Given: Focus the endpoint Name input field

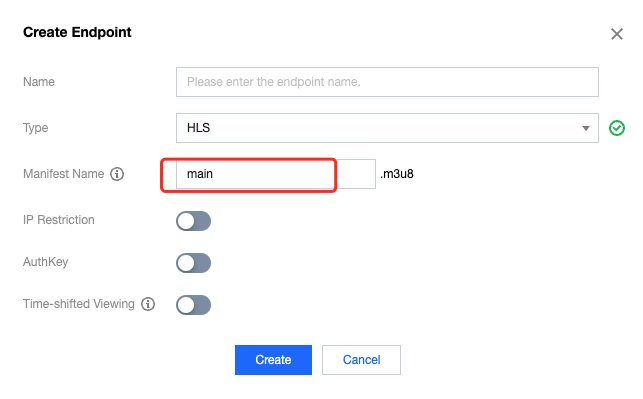Looking at the screenshot, I should point(387,82).
